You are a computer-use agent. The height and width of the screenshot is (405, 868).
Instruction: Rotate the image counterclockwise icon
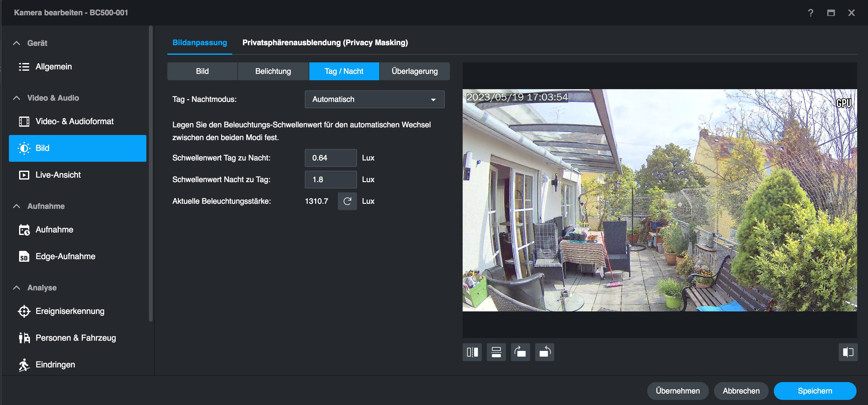click(544, 352)
